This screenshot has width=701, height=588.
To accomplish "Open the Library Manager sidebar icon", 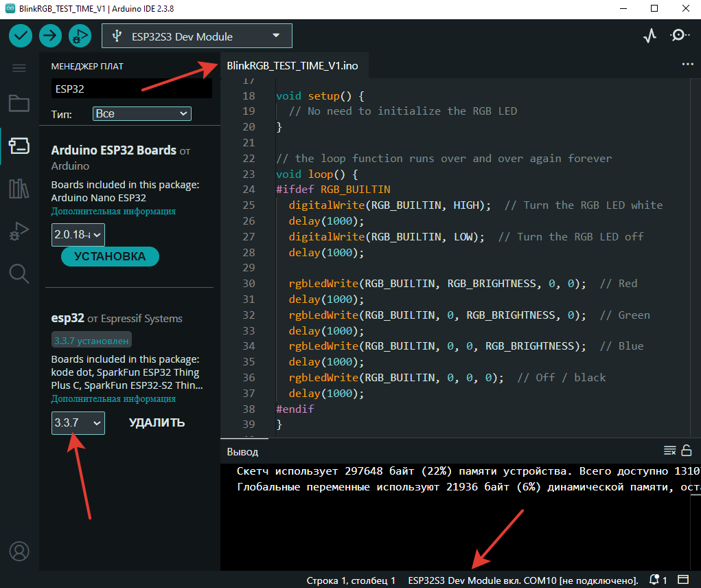I will [19, 188].
